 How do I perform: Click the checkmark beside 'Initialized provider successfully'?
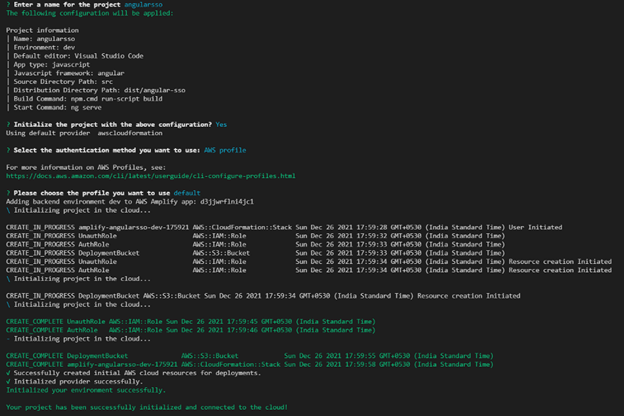[9, 381]
